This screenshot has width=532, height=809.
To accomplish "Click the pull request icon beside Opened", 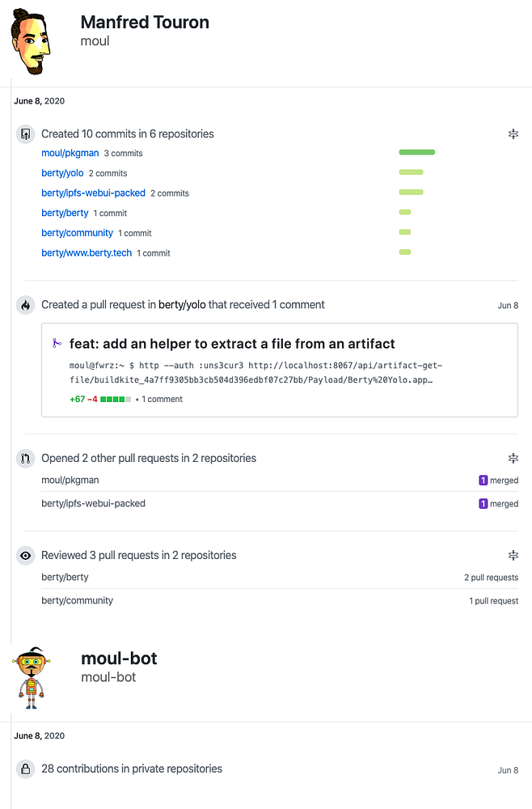I will [x=26, y=459].
